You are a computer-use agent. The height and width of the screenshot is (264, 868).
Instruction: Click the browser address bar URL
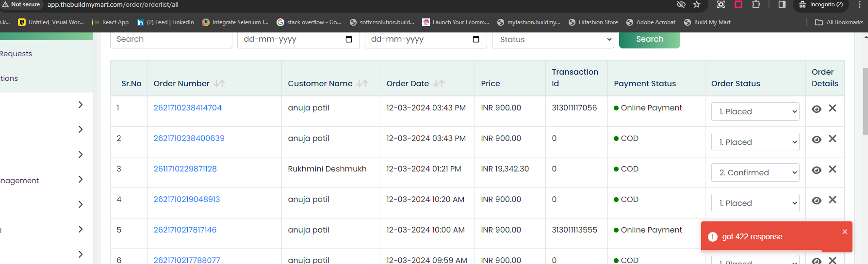(113, 4)
